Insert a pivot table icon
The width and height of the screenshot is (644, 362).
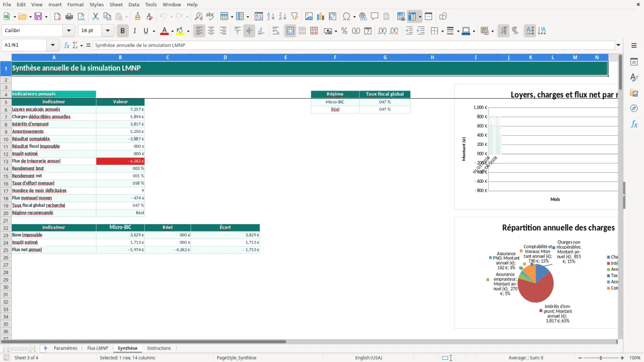coord(333,17)
